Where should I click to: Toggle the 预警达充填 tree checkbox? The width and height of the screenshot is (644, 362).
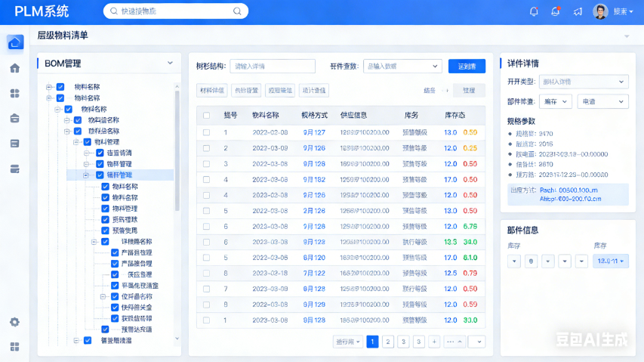tap(106, 330)
